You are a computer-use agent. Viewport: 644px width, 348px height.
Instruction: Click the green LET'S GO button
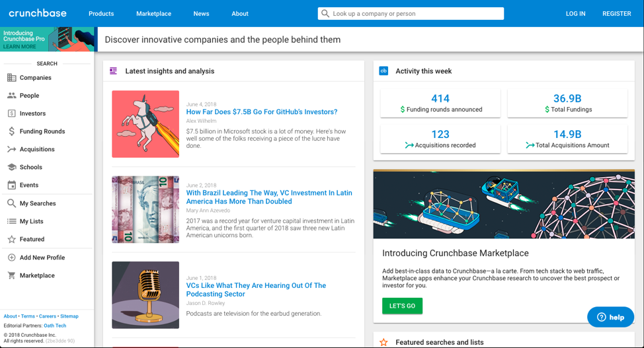coord(402,306)
